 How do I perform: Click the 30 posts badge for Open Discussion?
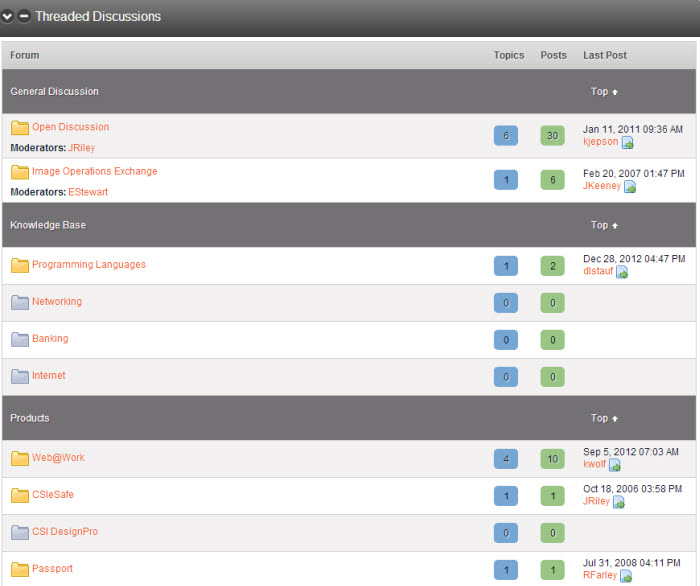[553, 135]
